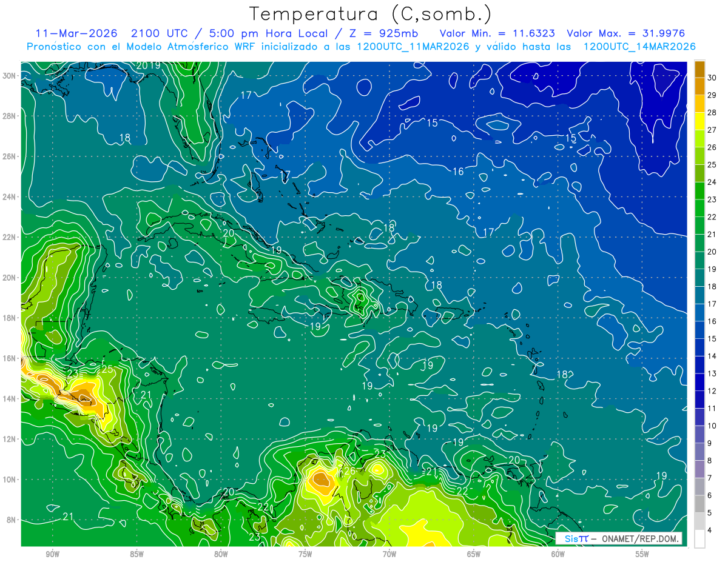728x562 pixels.
Task: Click the legend value "15" on color scale
Action: (712, 339)
